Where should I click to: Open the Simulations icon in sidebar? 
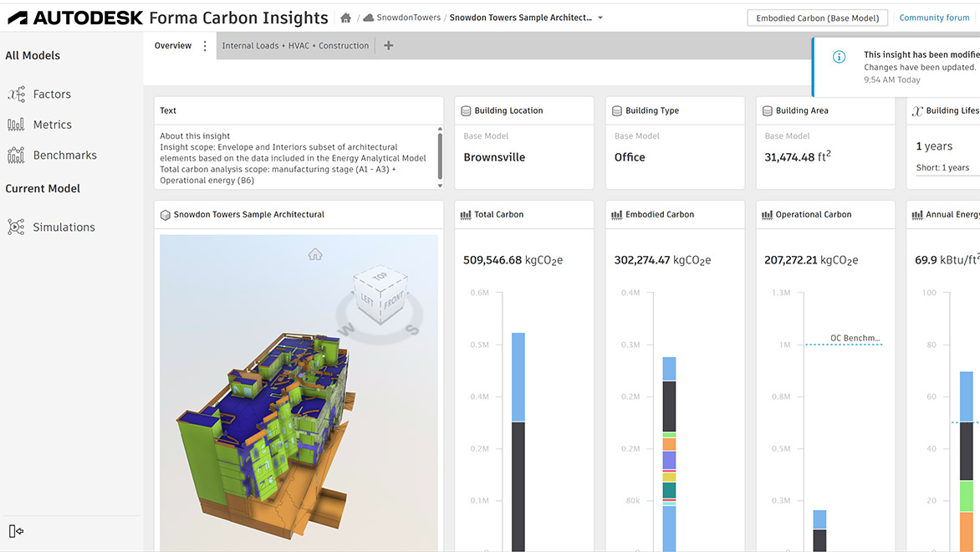16,227
